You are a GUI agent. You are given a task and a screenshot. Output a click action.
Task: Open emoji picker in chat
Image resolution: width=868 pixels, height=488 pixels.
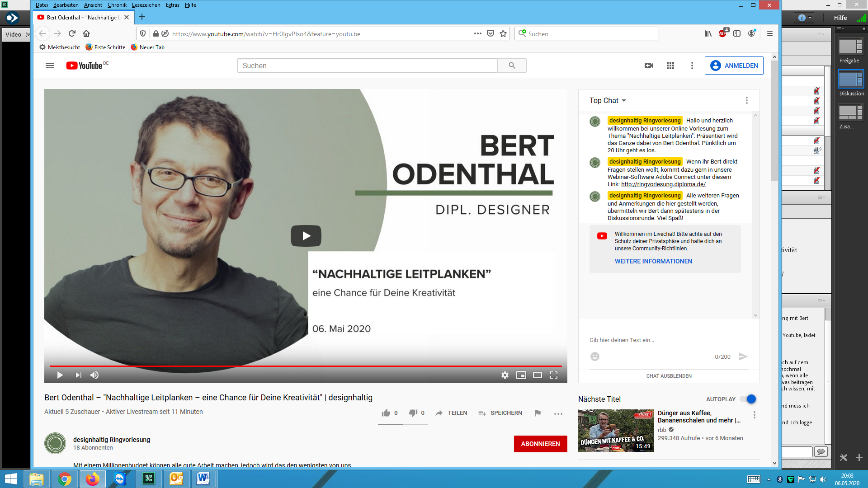595,357
